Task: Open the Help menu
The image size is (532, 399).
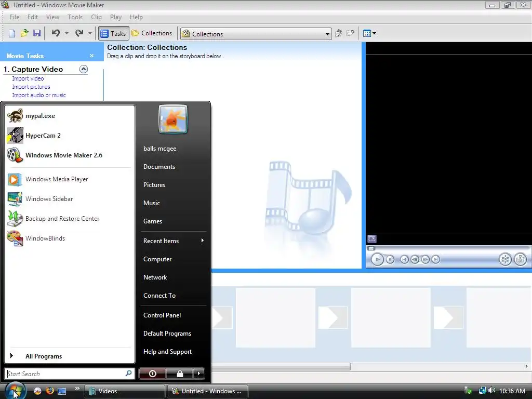Action: (136, 17)
